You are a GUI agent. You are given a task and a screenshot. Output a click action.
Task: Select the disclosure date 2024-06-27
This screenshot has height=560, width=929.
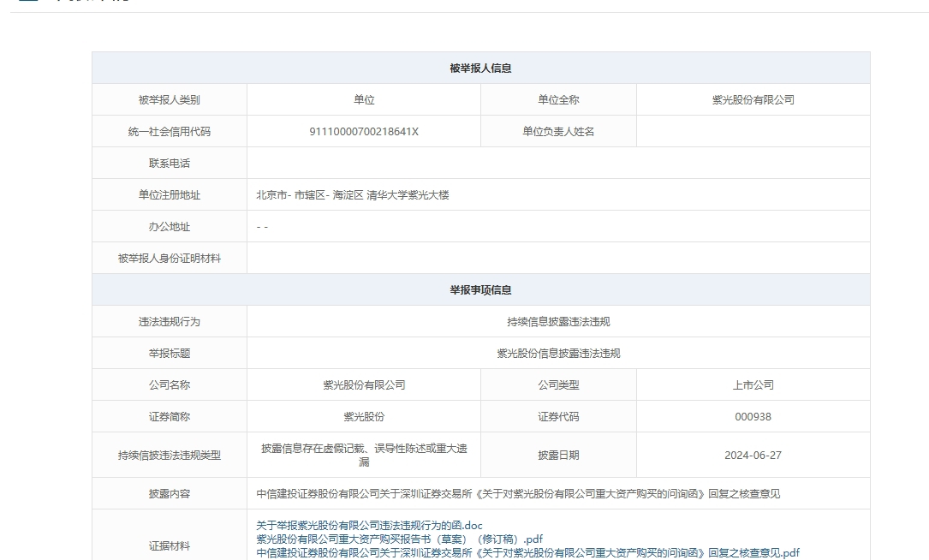coord(753,456)
